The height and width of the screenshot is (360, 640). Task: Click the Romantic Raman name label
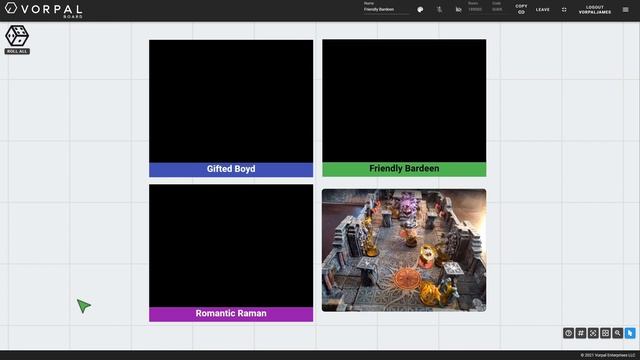pos(231,314)
